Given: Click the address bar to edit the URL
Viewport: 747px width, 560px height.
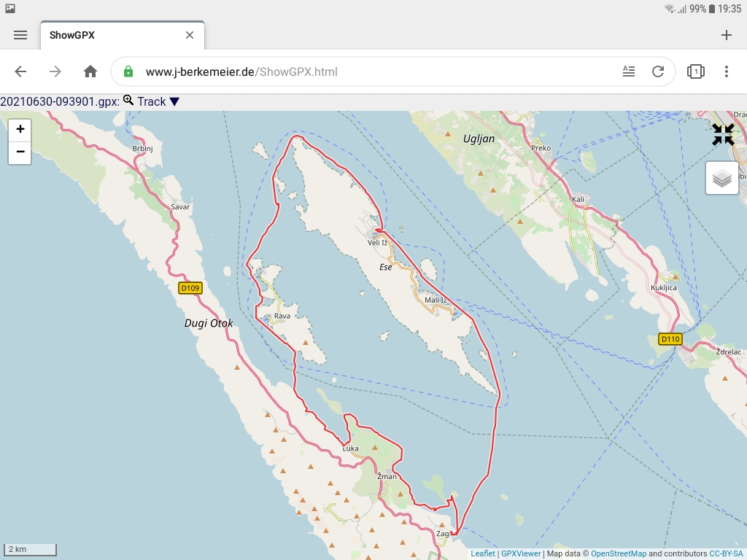Looking at the screenshot, I should [x=328, y=71].
